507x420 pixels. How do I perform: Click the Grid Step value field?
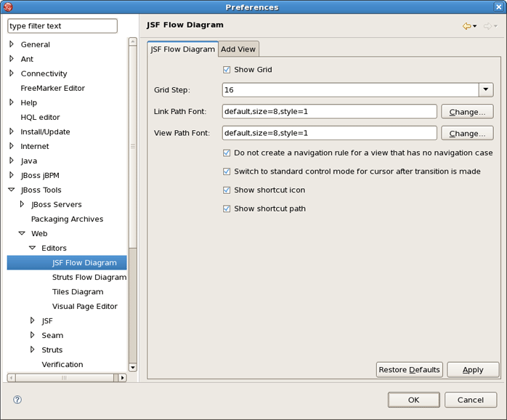[351, 89]
